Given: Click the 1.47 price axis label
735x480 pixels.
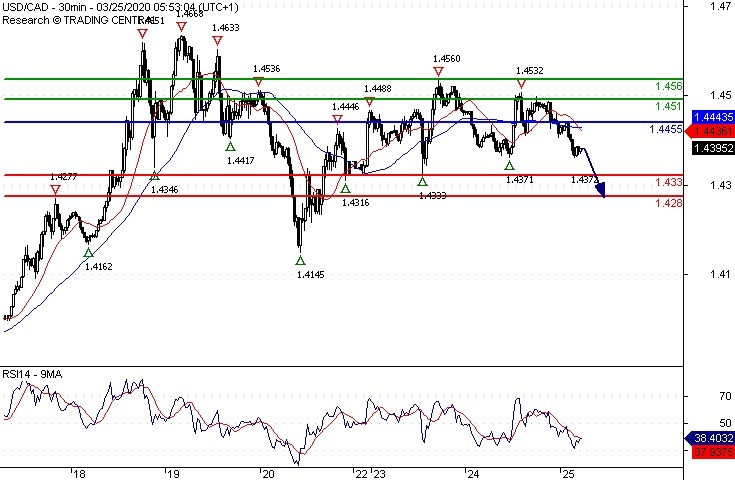Looking at the screenshot, I should pyautogui.click(x=721, y=6).
